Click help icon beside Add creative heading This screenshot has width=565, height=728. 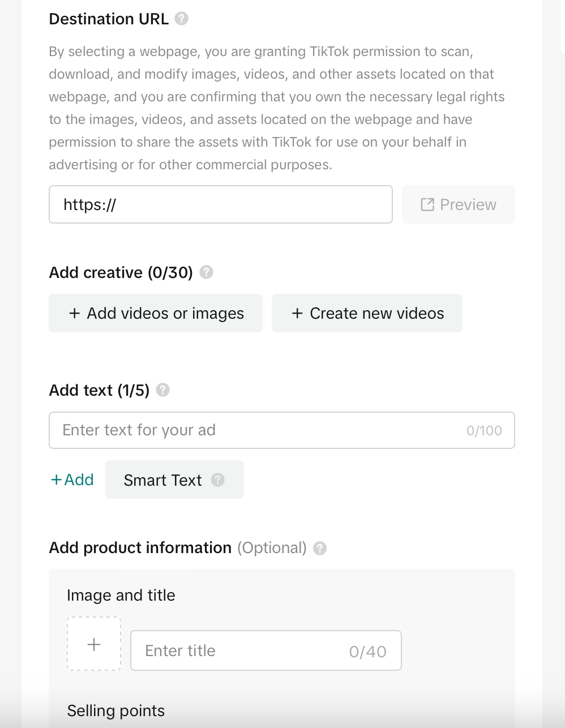[207, 272]
